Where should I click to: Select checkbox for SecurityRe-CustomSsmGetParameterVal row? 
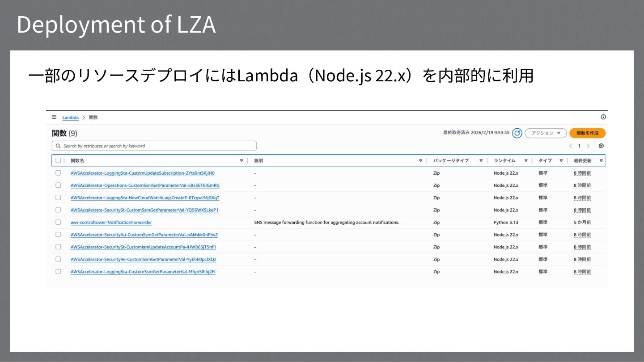(x=58, y=259)
